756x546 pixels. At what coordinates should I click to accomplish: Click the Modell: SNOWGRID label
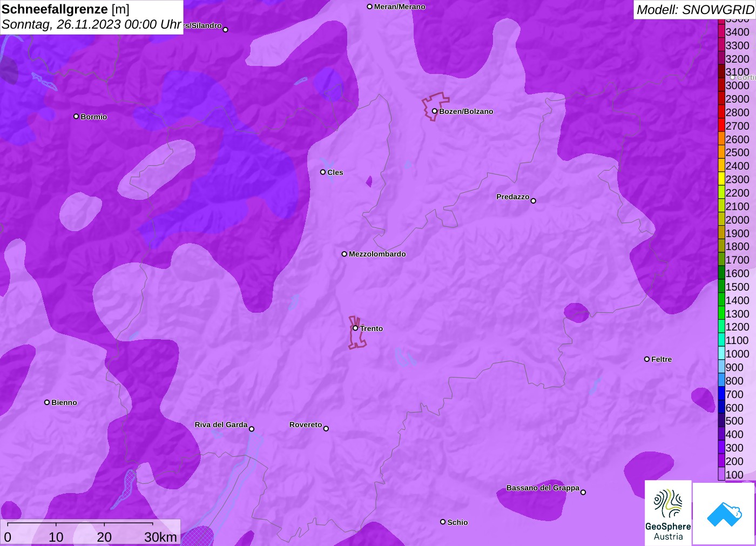pyautogui.click(x=695, y=10)
